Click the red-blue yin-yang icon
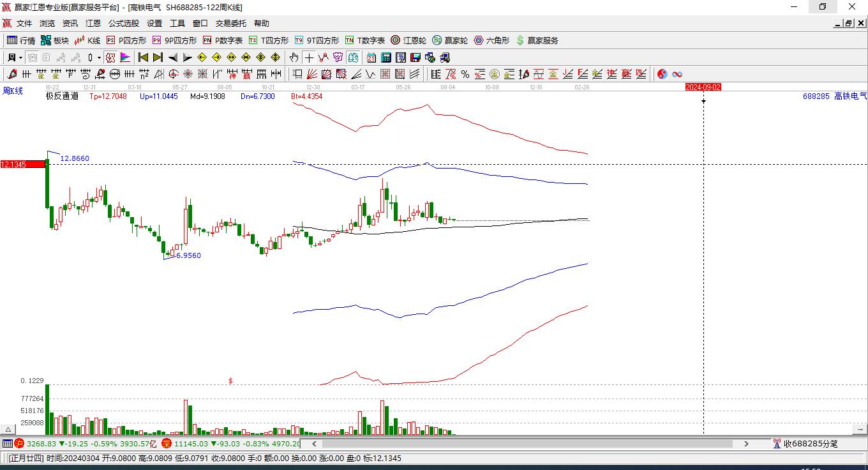The width and height of the screenshot is (868, 470). pos(662,74)
